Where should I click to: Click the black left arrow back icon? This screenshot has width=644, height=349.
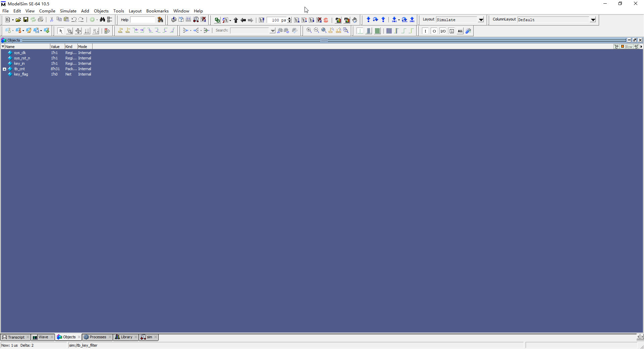coord(243,20)
